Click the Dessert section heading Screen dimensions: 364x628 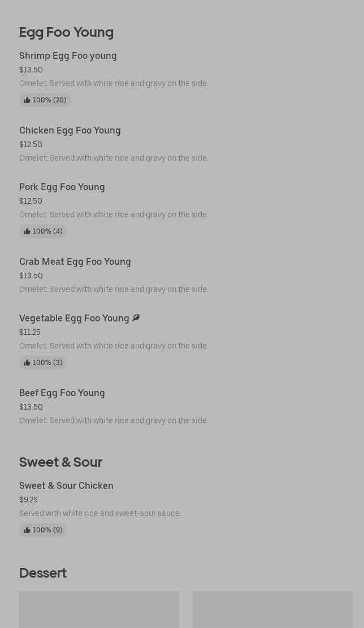point(43,573)
